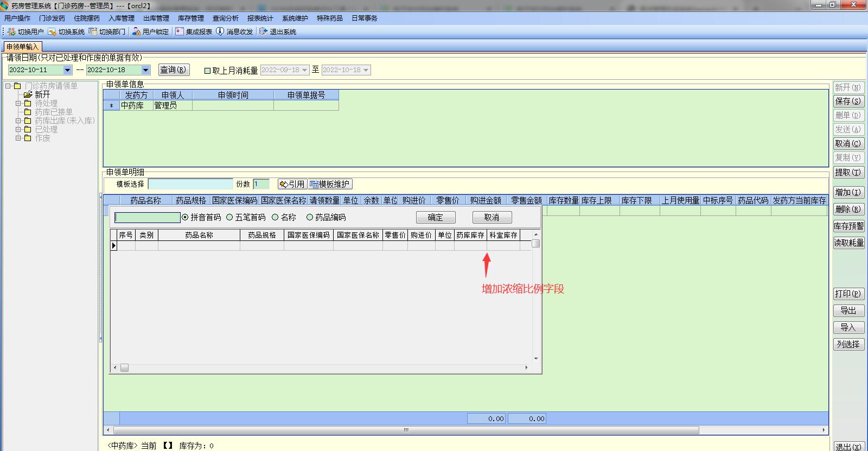Click the 切换用户 switch user icon

point(12,31)
